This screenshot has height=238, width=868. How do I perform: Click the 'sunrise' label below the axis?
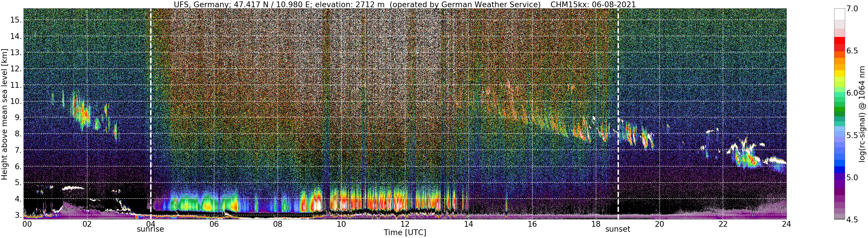[150, 229]
